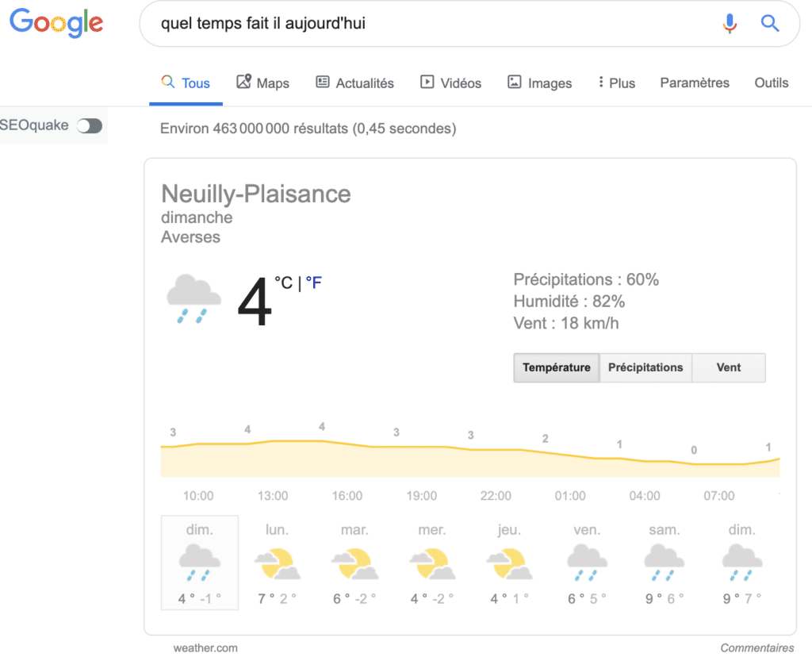812x661 pixels.
Task: Open the Paramètres menu
Action: point(695,83)
